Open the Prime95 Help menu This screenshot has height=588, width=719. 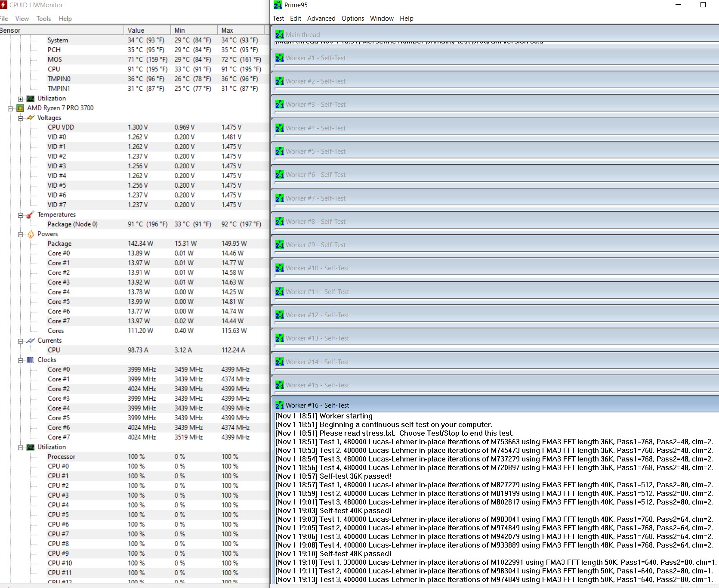[407, 19]
